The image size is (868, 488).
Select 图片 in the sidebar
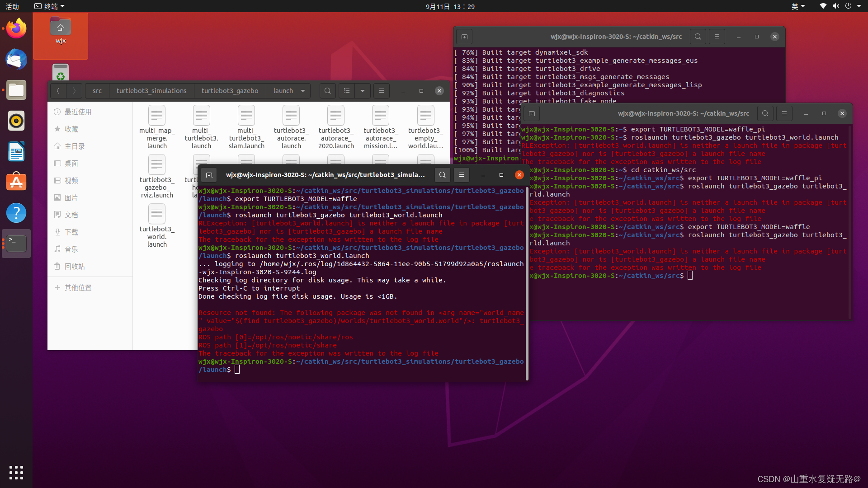(90, 198)
